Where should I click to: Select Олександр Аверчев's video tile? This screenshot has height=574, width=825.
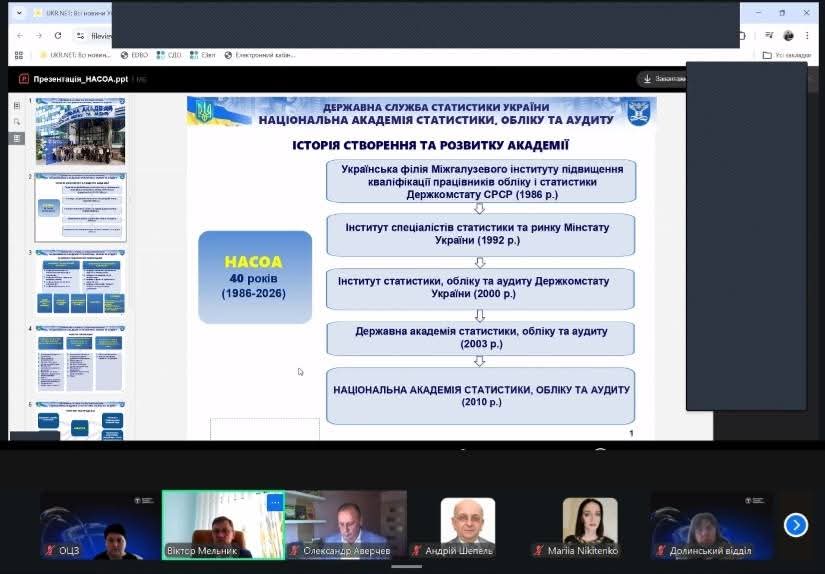[346, 523]
